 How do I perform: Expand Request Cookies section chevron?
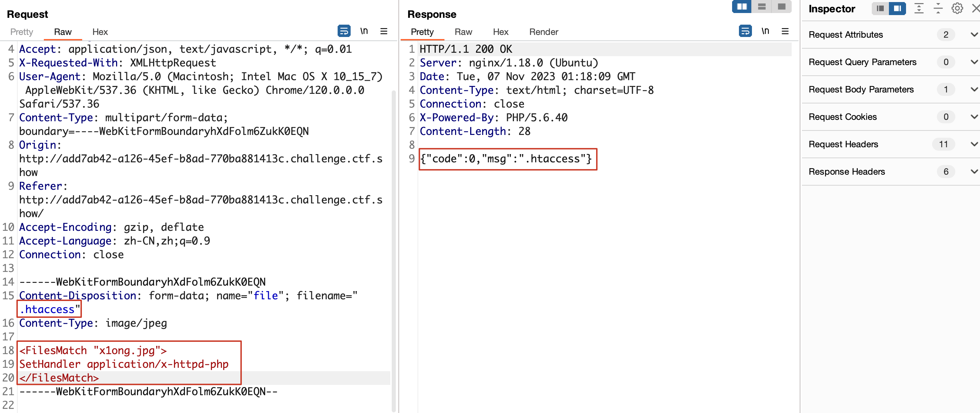pos(974,117)
